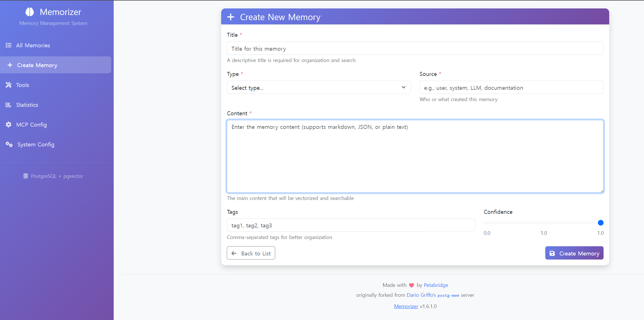
Task: Click the All Memories list icon
Action: [8, 45]
